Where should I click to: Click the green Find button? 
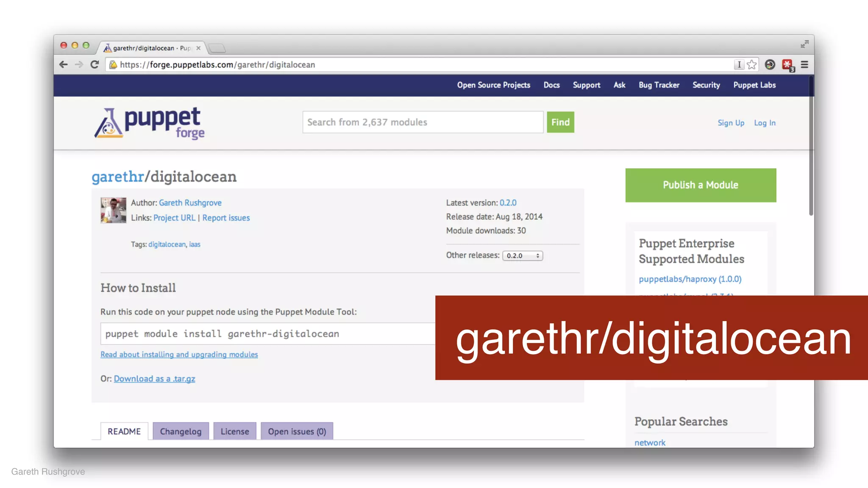tap(560, 122)
